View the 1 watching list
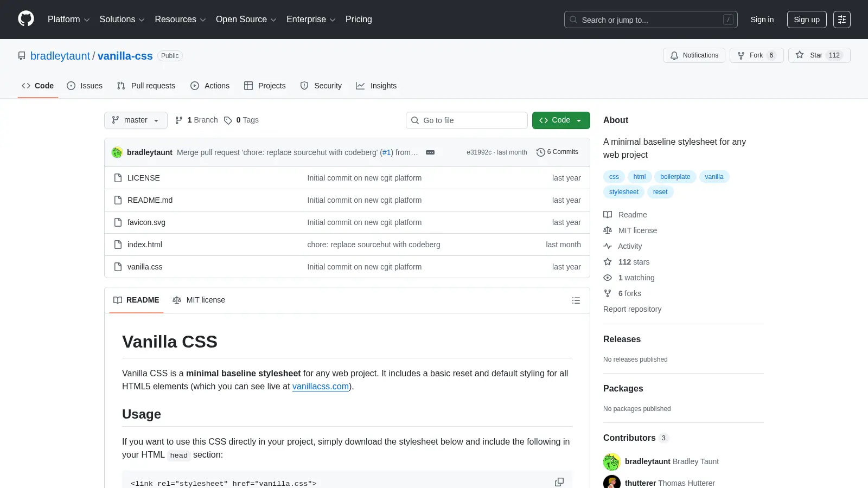The image size is (868, 488). point(629,278)
